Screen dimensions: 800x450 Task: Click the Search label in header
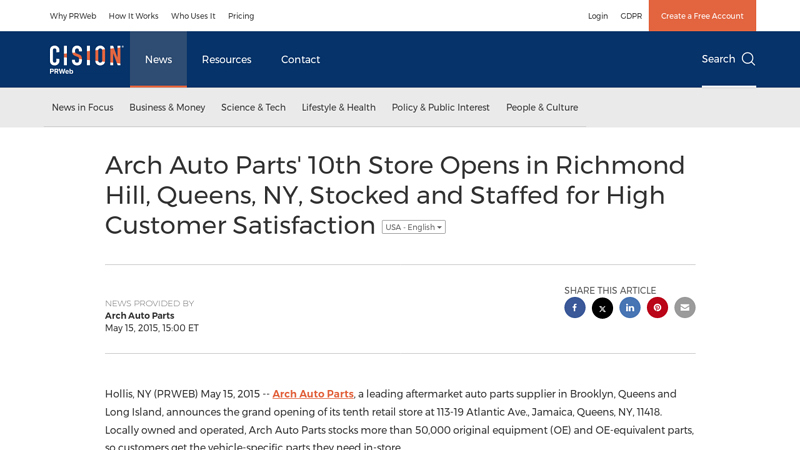718,59
